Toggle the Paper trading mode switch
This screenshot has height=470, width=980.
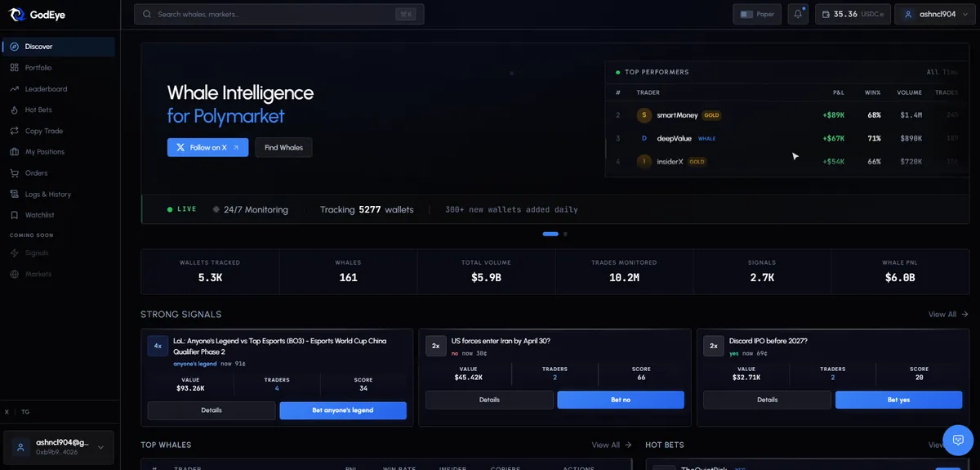pyautogui.click(x=746, y=14)
